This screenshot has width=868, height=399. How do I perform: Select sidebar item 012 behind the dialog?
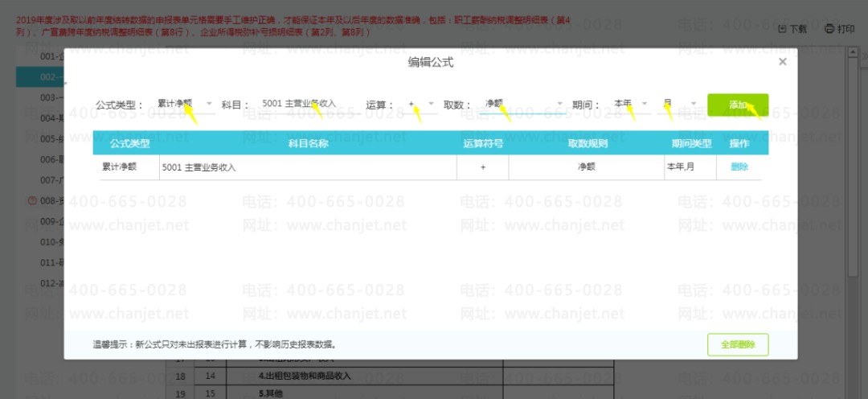pyautogui.click(x=52, y=283)
